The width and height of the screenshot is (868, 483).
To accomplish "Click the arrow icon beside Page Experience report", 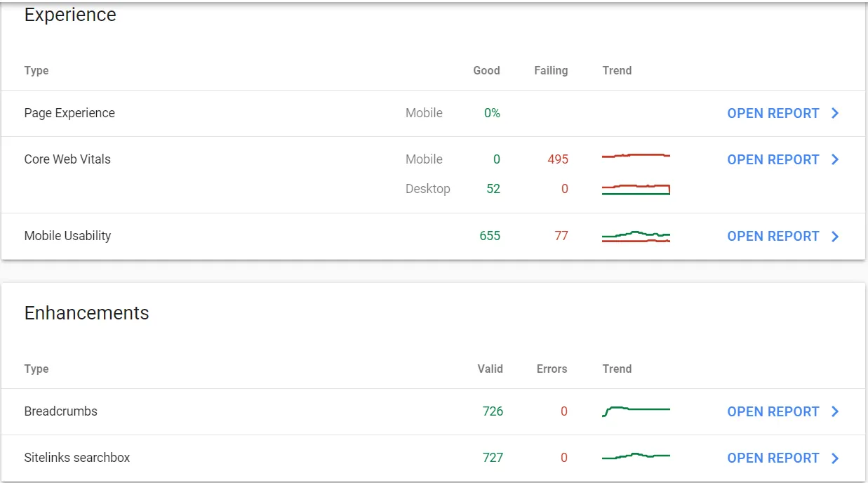I will (x=835, y=114).
